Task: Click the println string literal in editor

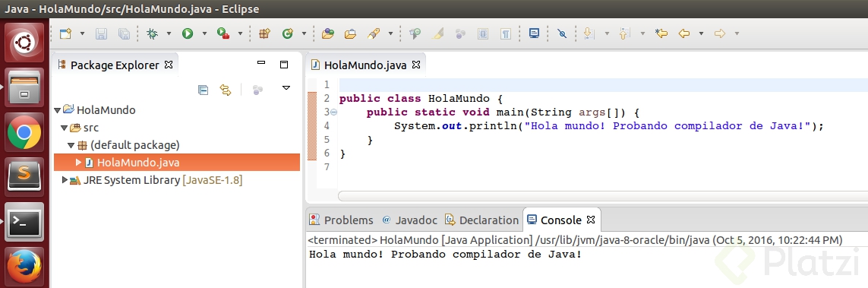Action: click(668, 125)
